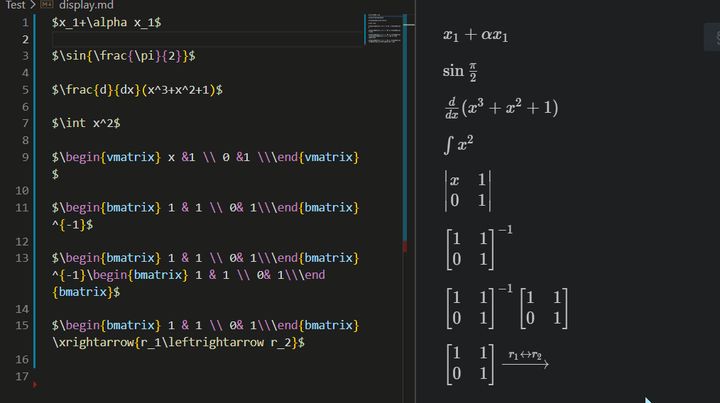Click the red marker in the overview ruler
The image size is (720, 403).
405,247
